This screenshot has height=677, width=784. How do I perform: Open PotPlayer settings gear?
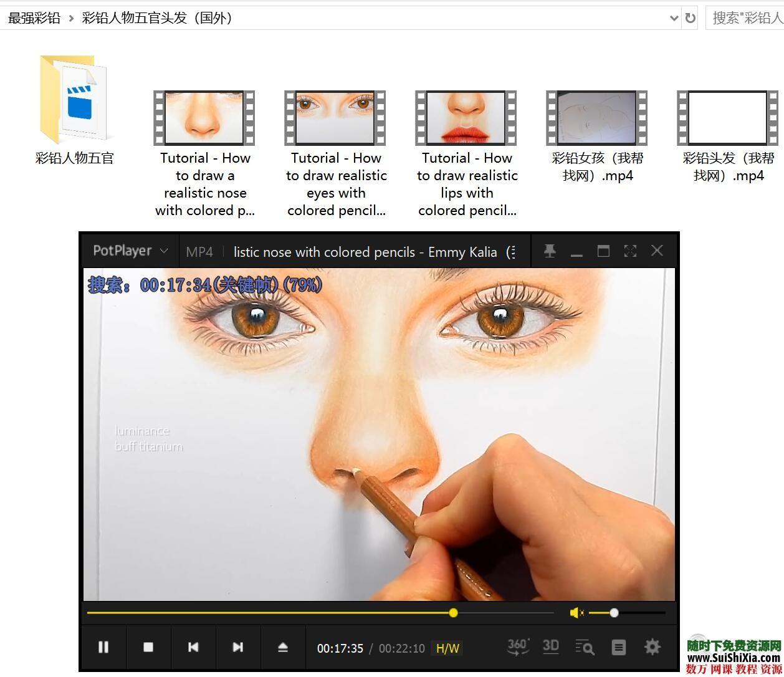(652, 646)
